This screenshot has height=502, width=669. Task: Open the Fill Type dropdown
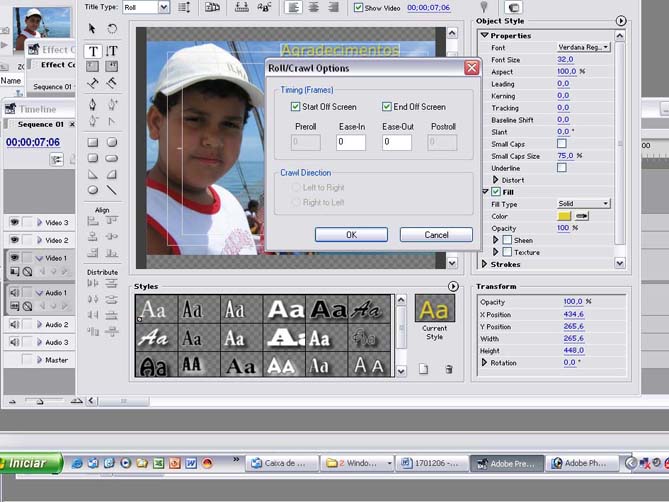click(584, 204)
